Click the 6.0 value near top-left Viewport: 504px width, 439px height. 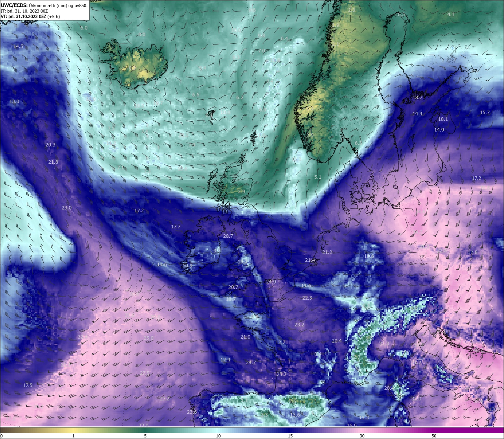(84, 28)
